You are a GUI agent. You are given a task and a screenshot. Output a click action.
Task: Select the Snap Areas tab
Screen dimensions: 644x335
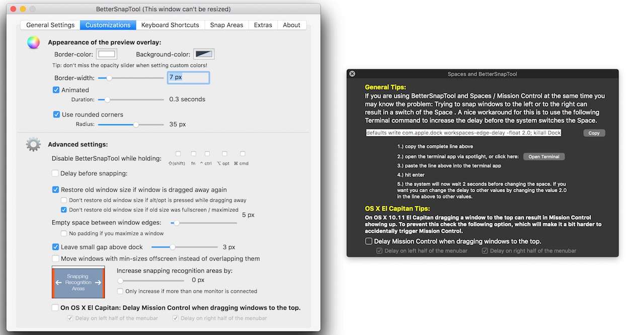coord(226,25)
